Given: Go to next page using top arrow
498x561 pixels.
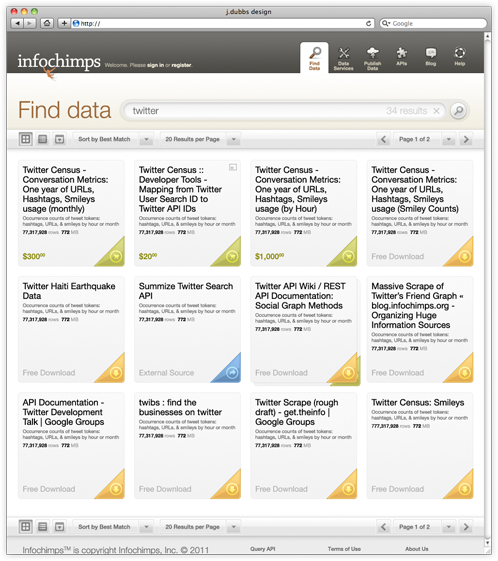Looking at the screenshot, I should [466, 139].
